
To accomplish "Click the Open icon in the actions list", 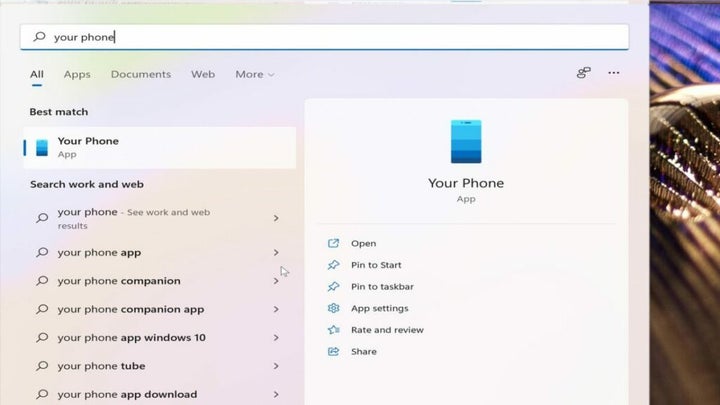I will [x=333, y=243].
